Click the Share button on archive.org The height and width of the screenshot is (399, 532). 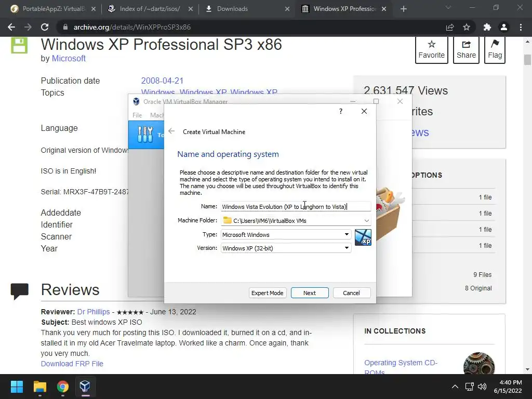pyautogui.click(x=466, y=50)
